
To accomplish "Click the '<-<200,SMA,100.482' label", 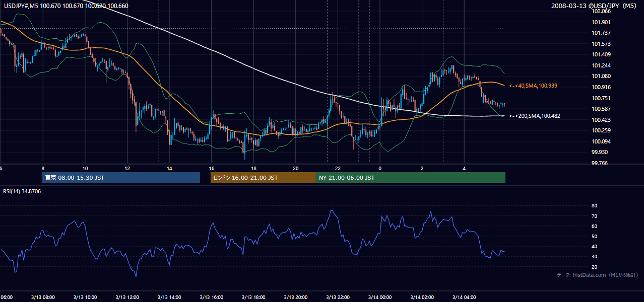I will (534, 116).
